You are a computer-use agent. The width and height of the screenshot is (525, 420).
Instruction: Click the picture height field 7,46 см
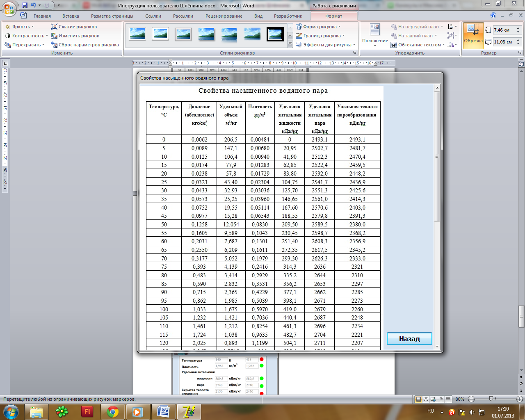pos(504,30)
